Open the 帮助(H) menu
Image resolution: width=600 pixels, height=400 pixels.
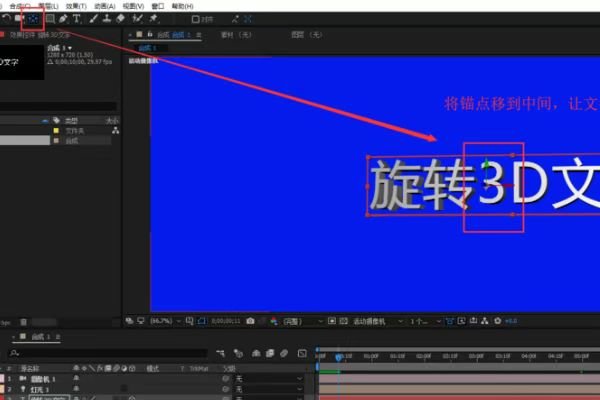click(x=182, y=6)
